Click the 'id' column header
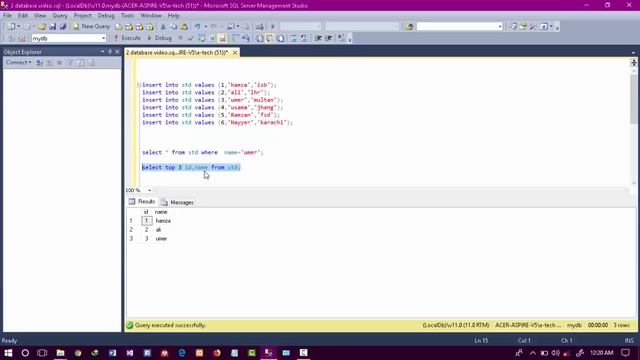 point(146,212)
